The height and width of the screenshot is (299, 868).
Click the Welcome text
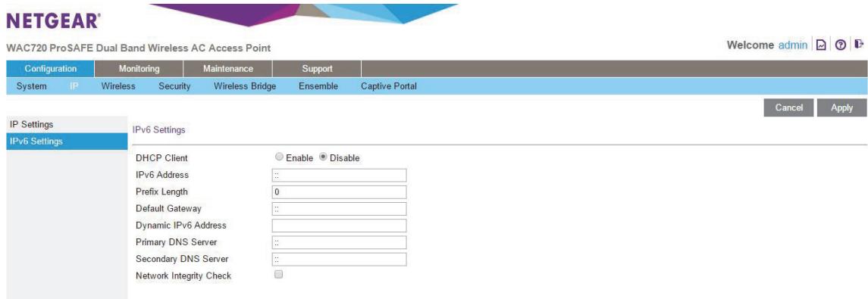tap(750, 45)
